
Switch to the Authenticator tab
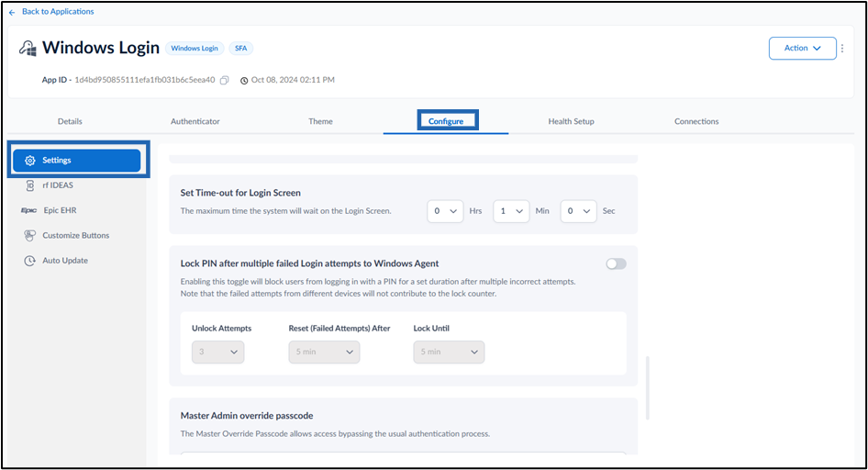point(195,121)
